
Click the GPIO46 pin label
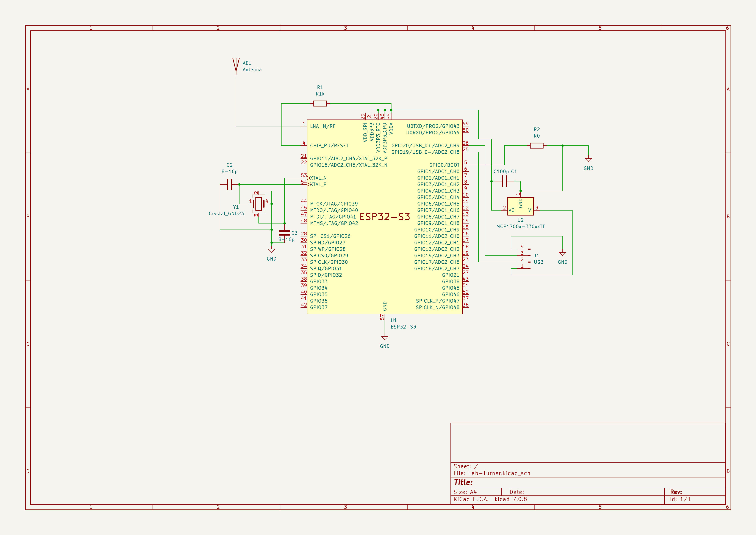pos(451,294)
